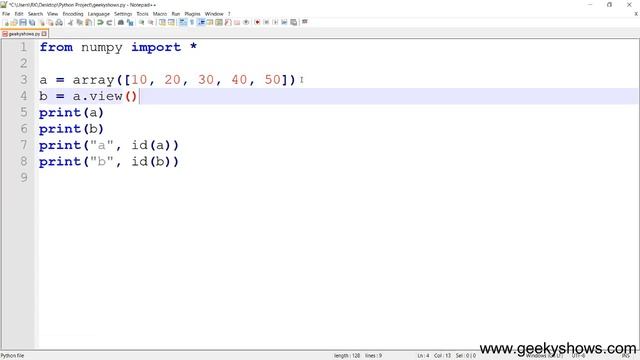Screen dimensions: 640x360
Task: Click the Cut scissors toolbar icon
Action: (71, 22)
